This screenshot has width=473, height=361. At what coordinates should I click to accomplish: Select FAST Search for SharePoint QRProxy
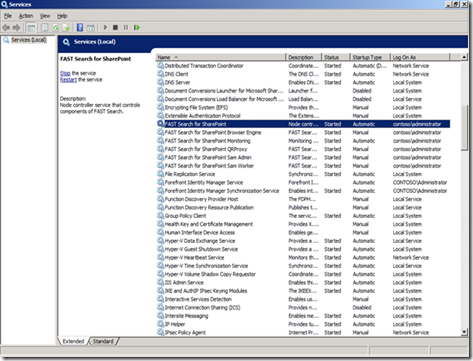(303, 149)
